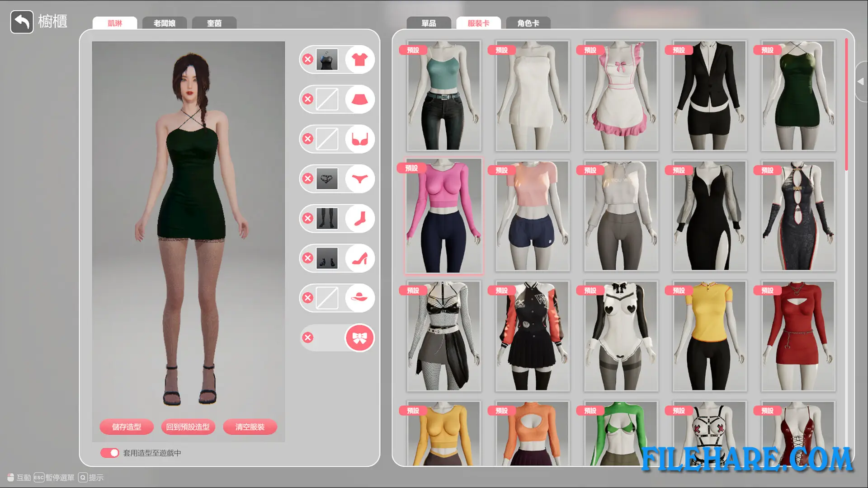
Task: Remove the equipped heels with its X button
Action: (x=308, y=258)
